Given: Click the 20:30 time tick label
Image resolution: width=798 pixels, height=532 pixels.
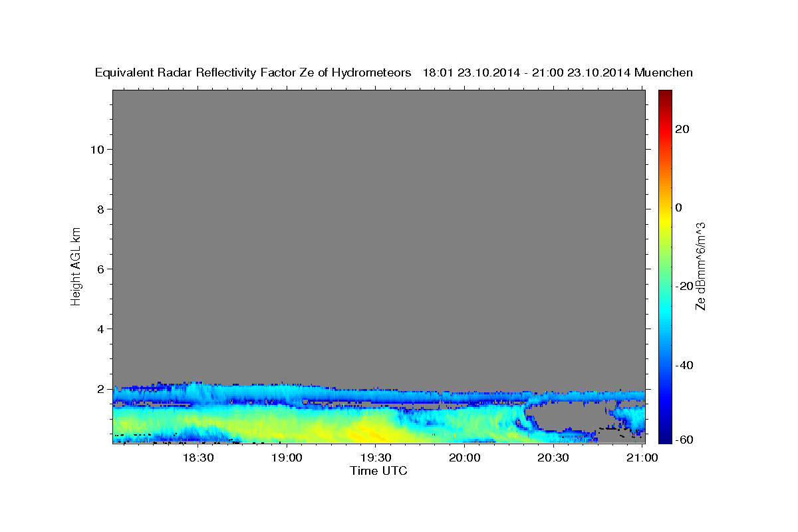Looking at the screenshot, I should pyautogui.click(x=553, y=458).
